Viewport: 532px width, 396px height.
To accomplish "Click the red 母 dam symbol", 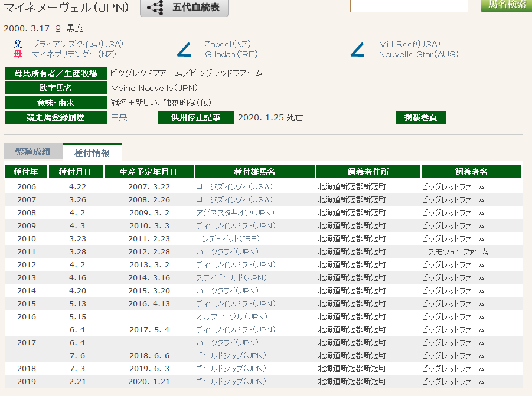I will pyautogui.click(x=18, y=54).
